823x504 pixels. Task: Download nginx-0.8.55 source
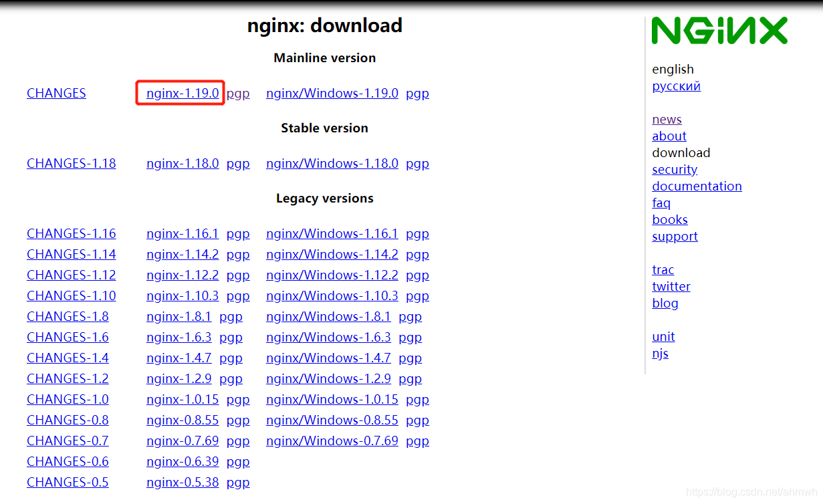tap(183, 420)
